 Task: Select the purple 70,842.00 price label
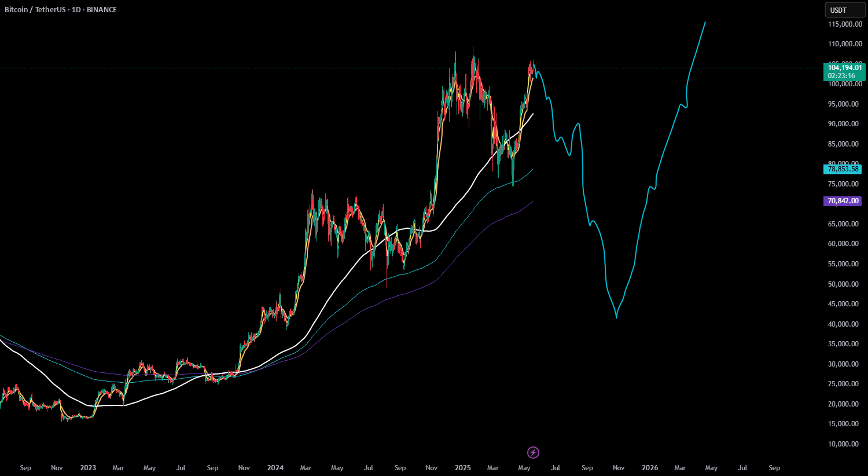coord(843,201)
